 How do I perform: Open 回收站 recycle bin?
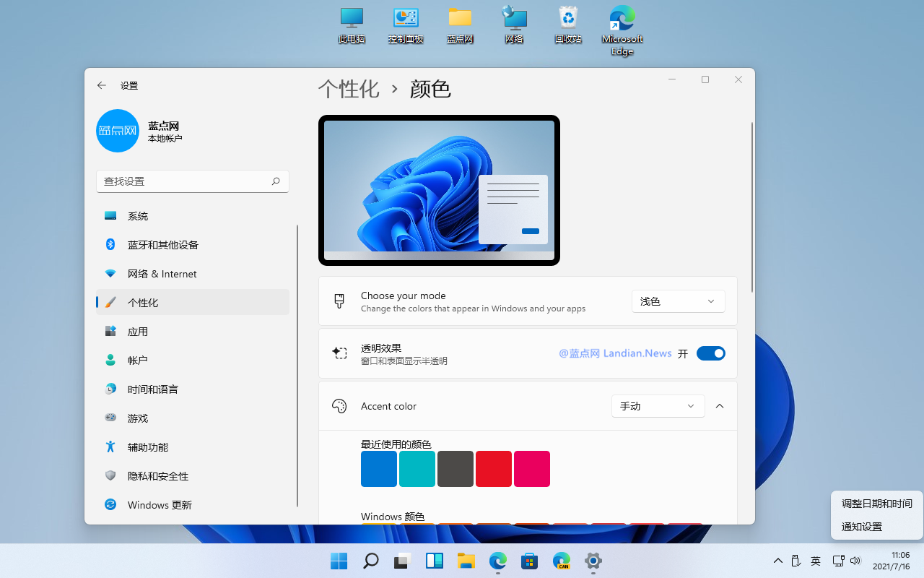(x=568, y=25)
